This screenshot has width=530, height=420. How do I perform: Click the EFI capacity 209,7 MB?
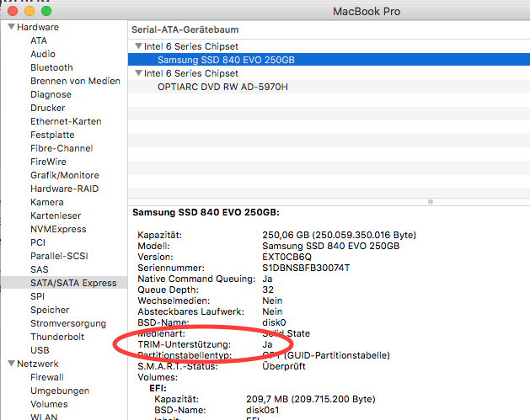pyautogui.click(x=311, y=399)
